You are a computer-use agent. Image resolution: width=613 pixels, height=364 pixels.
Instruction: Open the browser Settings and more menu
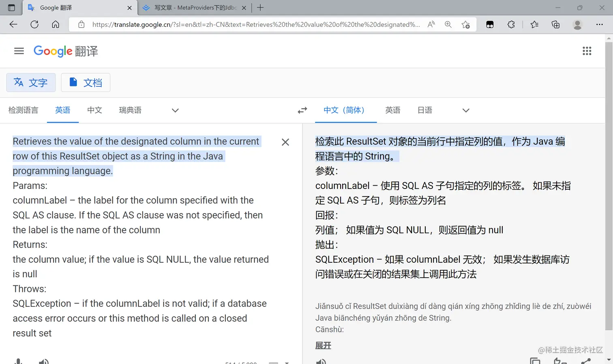tap(600, 24)
